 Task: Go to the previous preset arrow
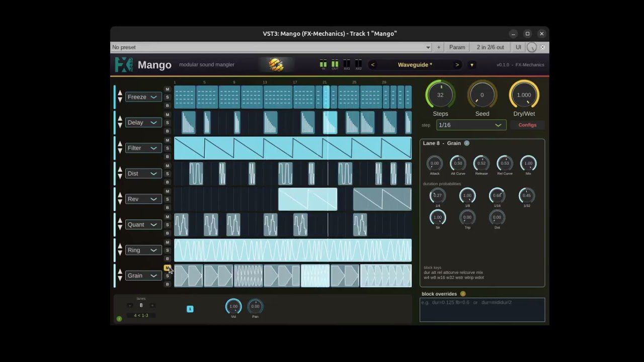pos(373,65)
